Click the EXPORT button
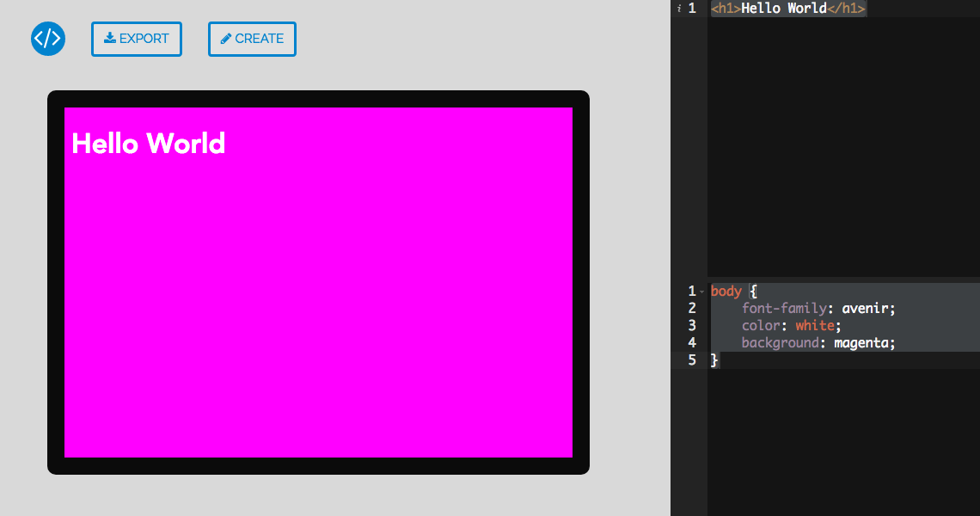The height and width of the screenshot is (516, 980). tap(136, 39)
